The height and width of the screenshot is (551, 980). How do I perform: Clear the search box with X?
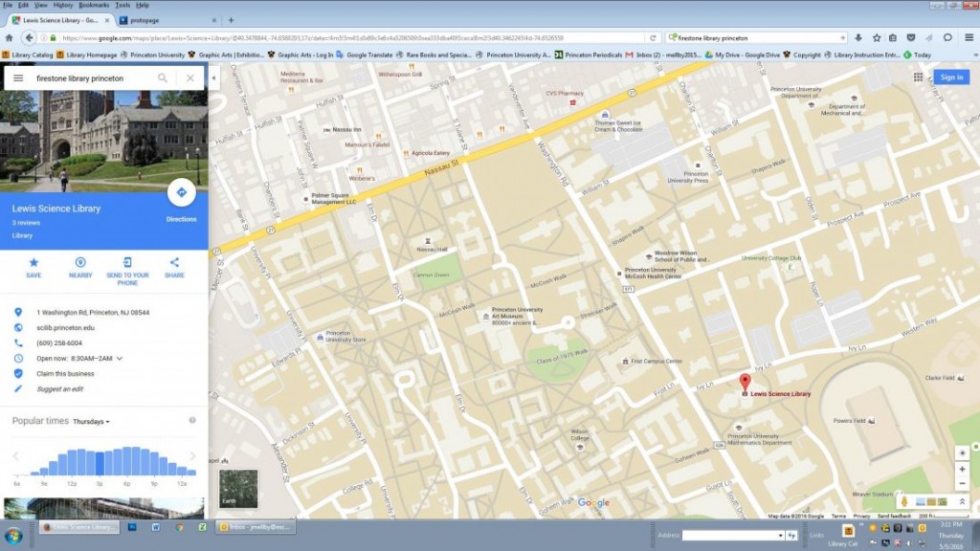pyautogui.click(x=190, y=77)
